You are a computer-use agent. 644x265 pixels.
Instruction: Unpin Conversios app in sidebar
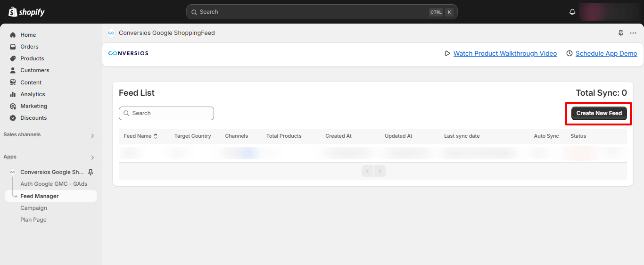(x=91, y=172)
